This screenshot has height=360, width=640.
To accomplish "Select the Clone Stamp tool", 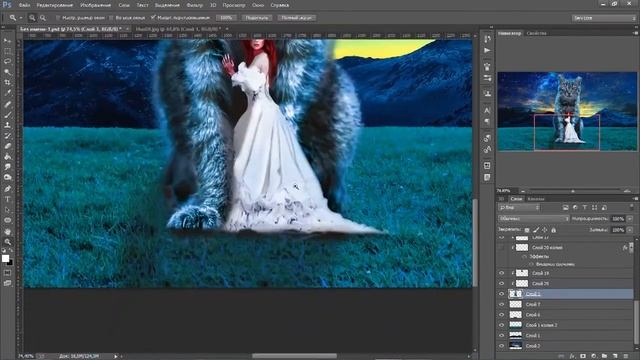I will 7,125.
